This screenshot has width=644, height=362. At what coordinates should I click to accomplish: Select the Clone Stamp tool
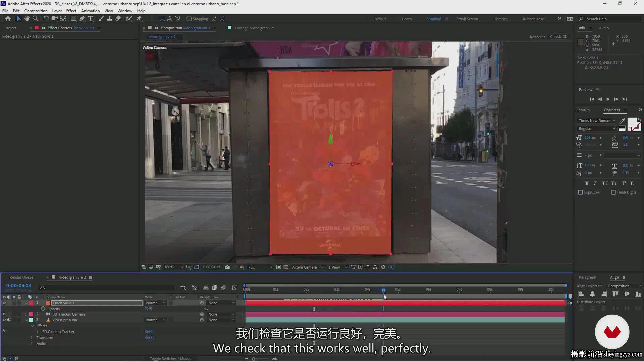pos(109,19)
